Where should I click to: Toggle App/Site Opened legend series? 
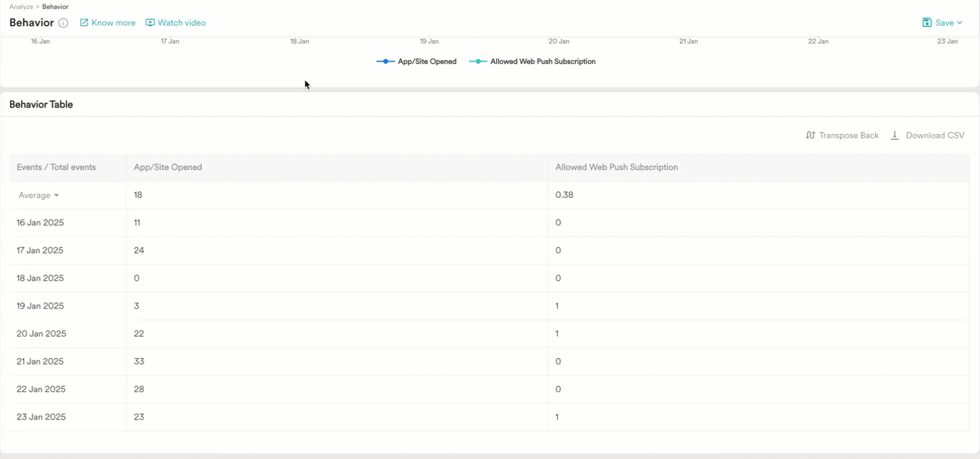[x=417, y=62]
